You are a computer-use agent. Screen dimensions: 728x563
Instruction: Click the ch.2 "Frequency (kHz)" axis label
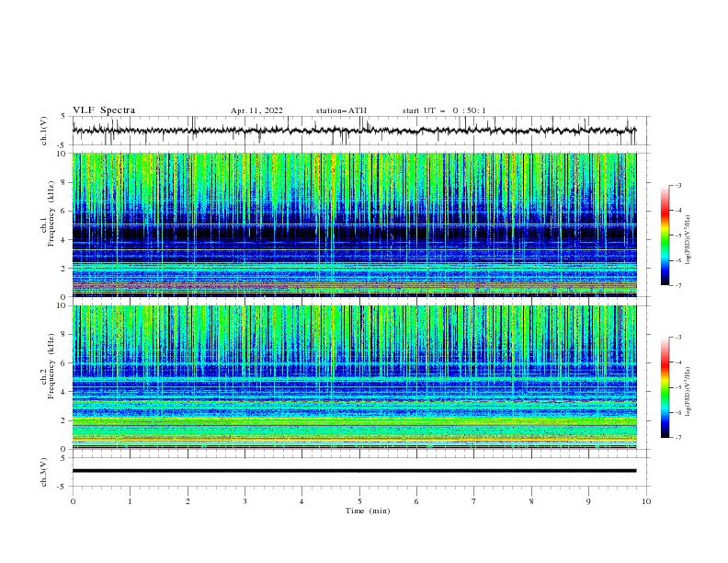51,366
